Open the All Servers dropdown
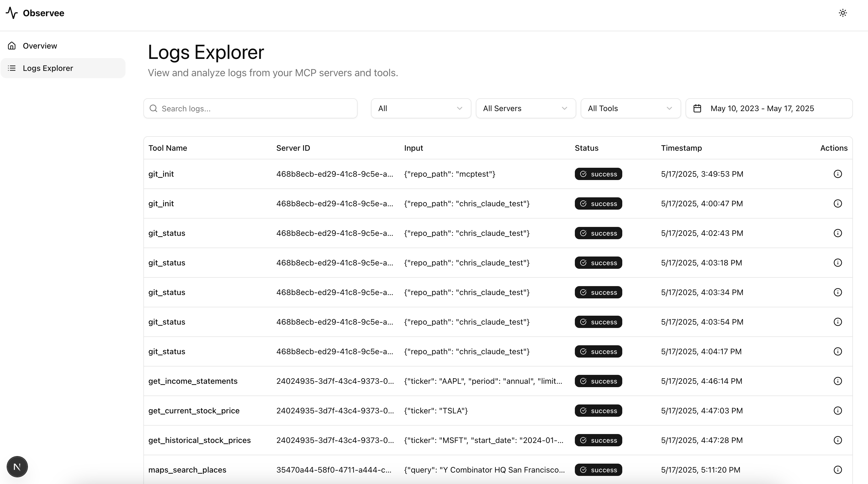The width and height of the screenshot is (868, 484). point(525,108)
